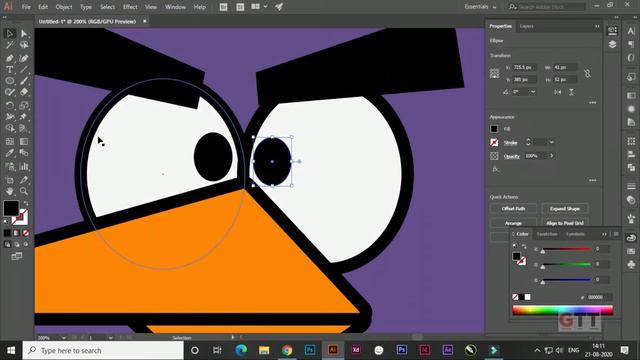Click the Windows Start button
Screen dimensions: 640x360
pyautogui.click(x=11, y=350)
